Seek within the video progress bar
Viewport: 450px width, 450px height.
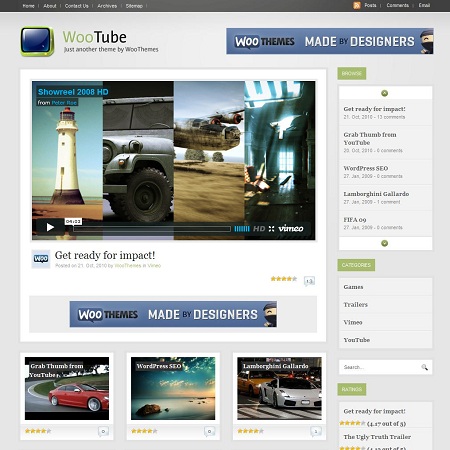[152, 229]
